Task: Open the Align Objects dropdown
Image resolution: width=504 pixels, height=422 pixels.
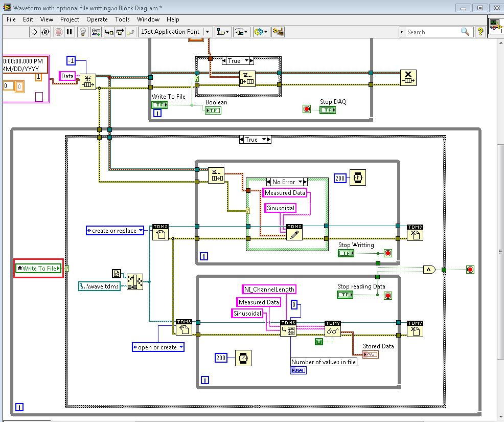Action: tap(223, 32)
